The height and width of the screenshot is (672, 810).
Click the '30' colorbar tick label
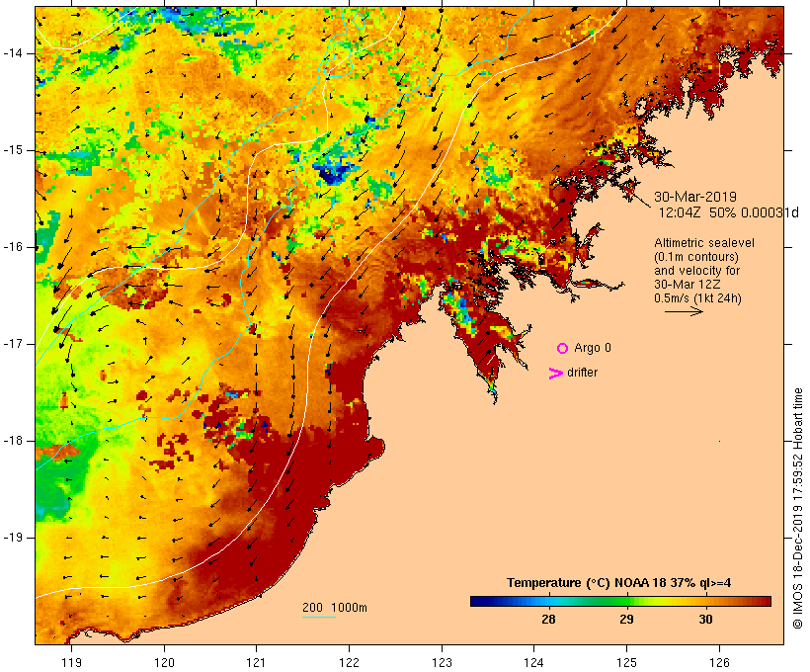705,619
